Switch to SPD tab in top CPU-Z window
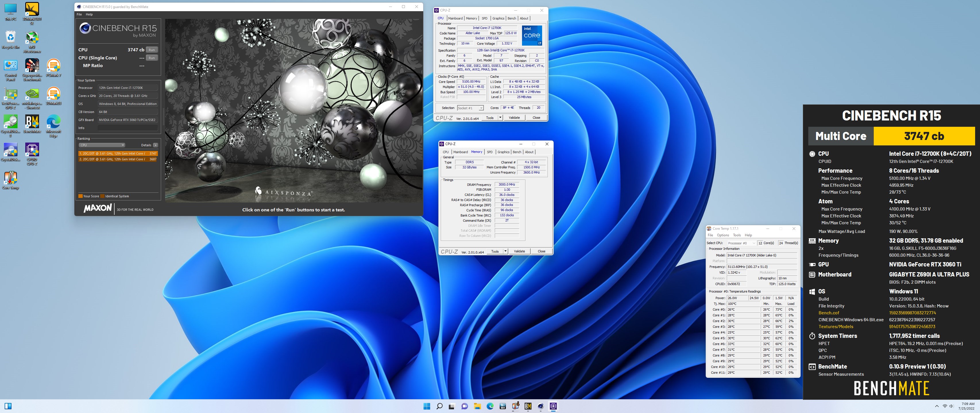Screen dimensions: 980x413 click(x=484, y=18)
